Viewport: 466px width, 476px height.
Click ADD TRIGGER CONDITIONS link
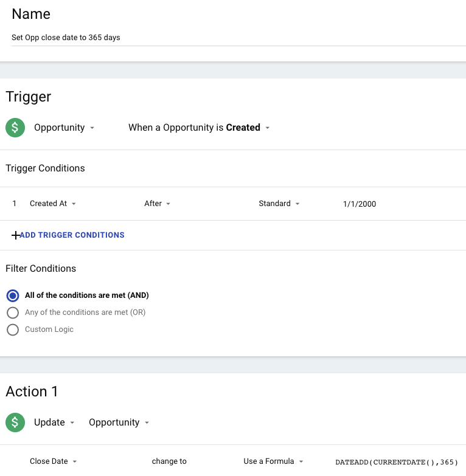click(x=72, y=235)
